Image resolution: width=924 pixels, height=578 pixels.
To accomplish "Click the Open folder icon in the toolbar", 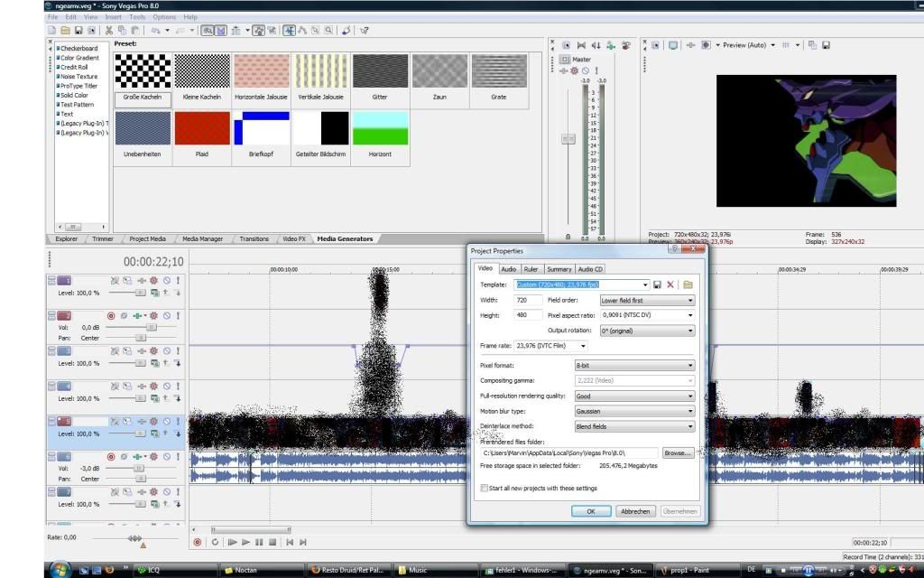I will click(65, 31).
